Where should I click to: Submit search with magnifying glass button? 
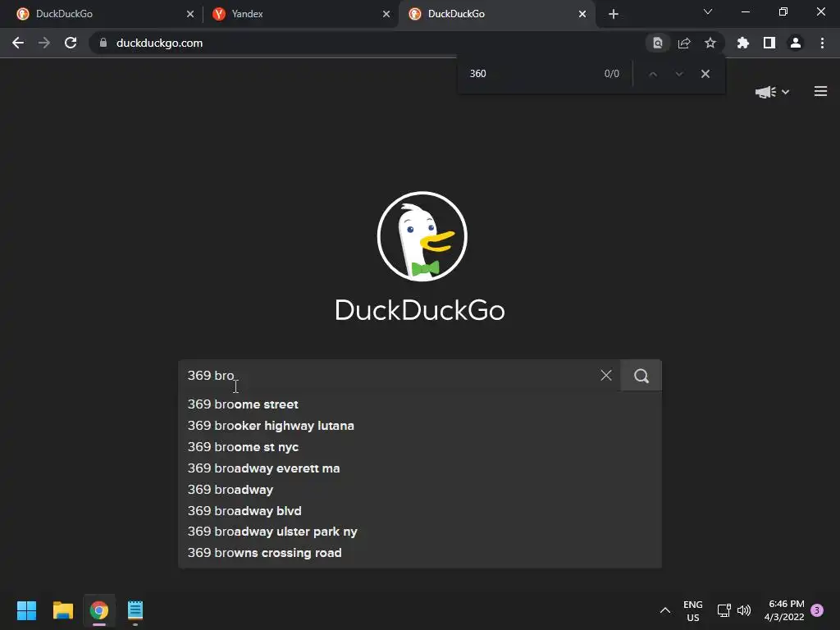coord(641,376)
